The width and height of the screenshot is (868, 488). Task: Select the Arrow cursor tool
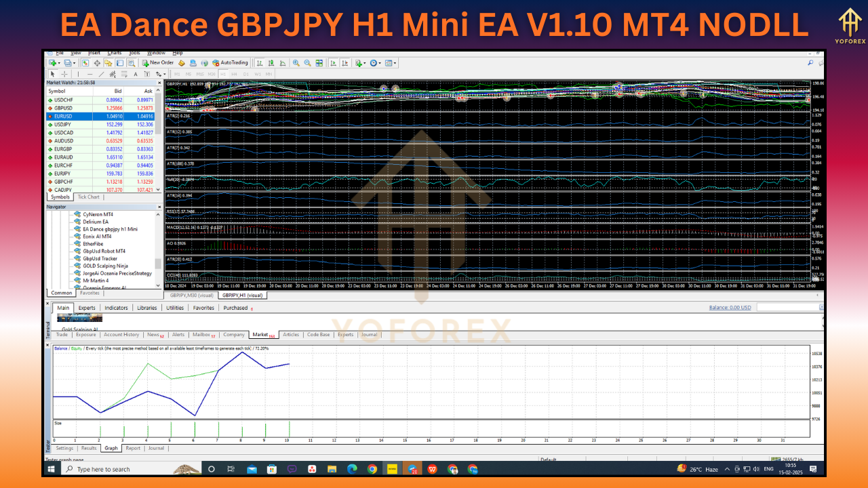point(53,75)
